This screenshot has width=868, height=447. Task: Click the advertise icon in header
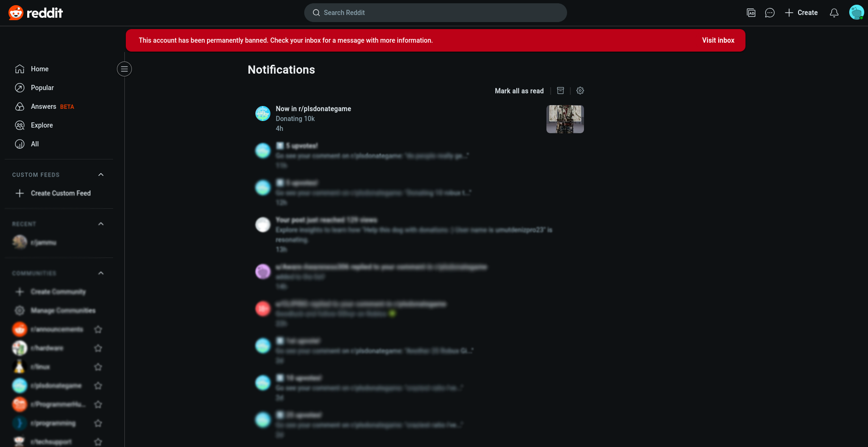click(x=751, y=13)
